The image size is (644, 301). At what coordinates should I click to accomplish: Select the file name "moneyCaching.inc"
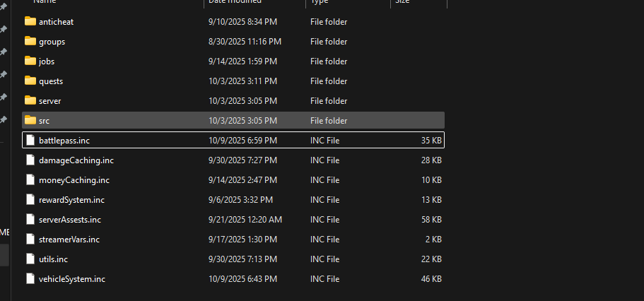coord(74,180)
